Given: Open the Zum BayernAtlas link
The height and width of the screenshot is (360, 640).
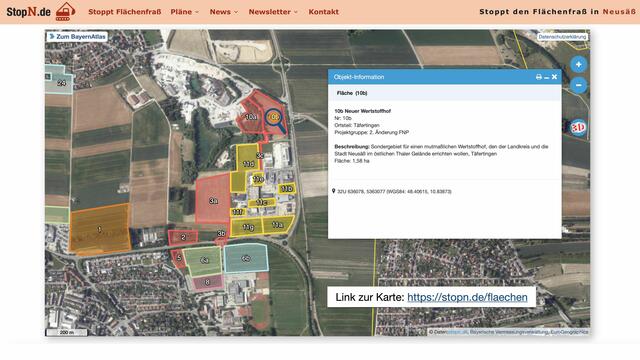Looking at the screenshot, I should pyautogui.click(x=77, y=37).
